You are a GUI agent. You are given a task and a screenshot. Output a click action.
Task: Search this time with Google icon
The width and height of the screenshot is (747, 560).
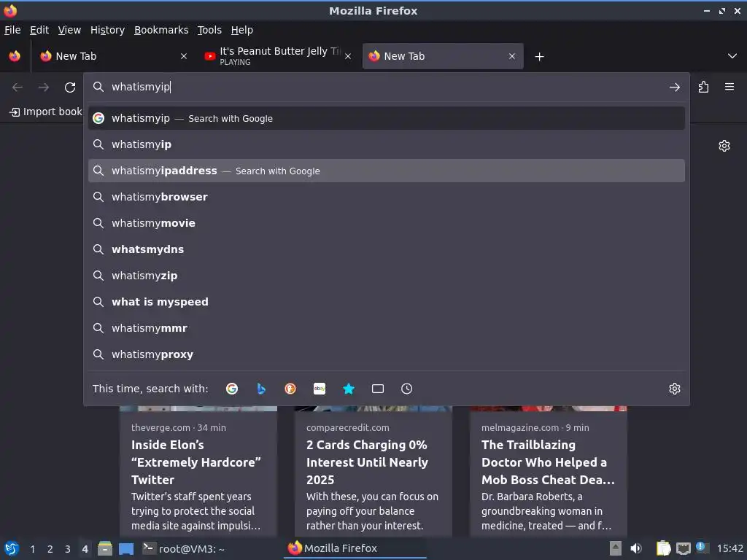(232, 389)
